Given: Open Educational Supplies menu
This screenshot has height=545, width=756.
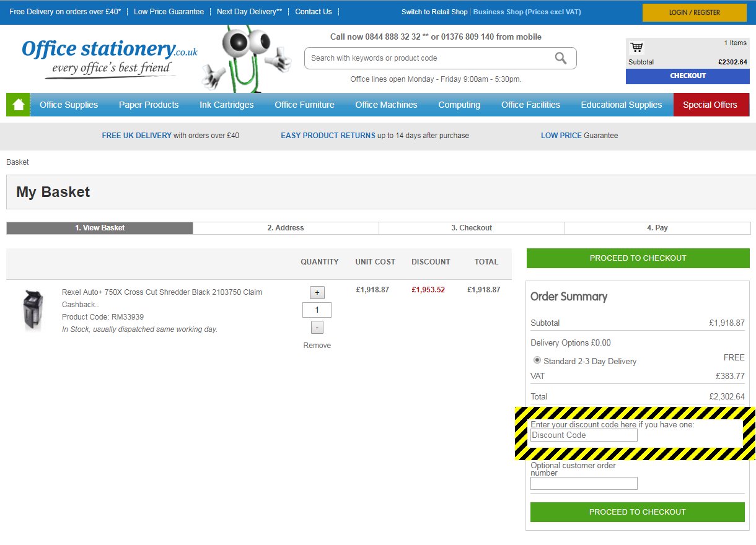Looking at the screenshot, I should (x=622, y=105).
